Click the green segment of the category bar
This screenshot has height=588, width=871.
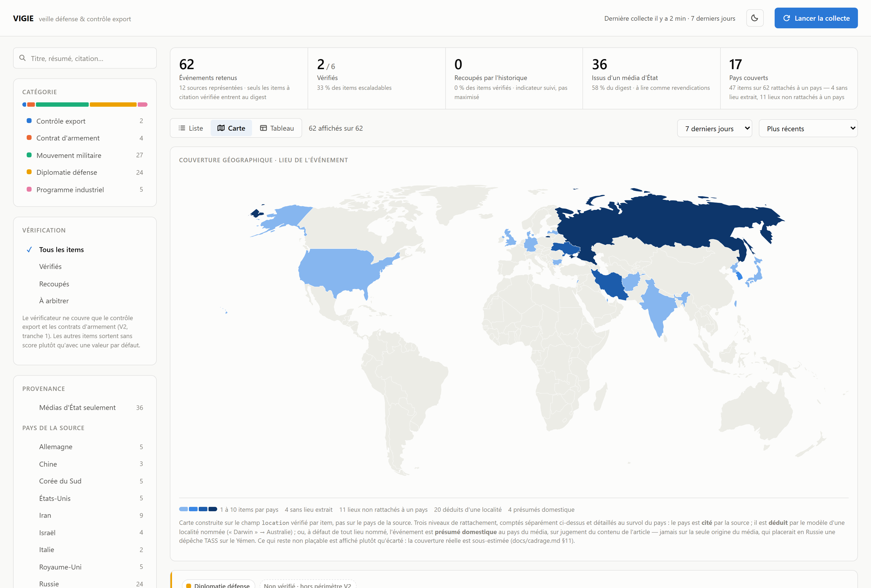click(62, 105)
